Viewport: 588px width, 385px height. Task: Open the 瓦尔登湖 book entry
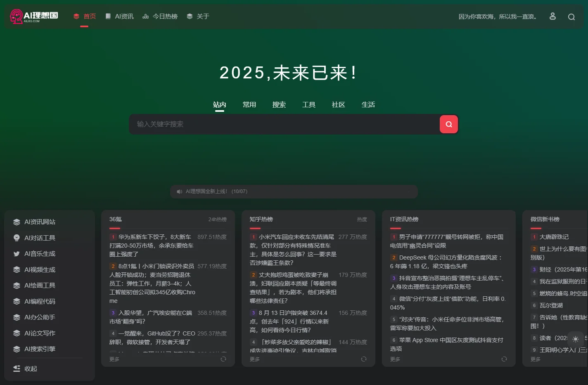click(551, 305)
